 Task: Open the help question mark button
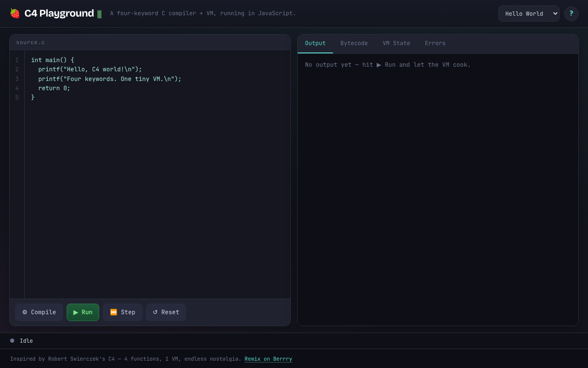[x=571, y=13]
